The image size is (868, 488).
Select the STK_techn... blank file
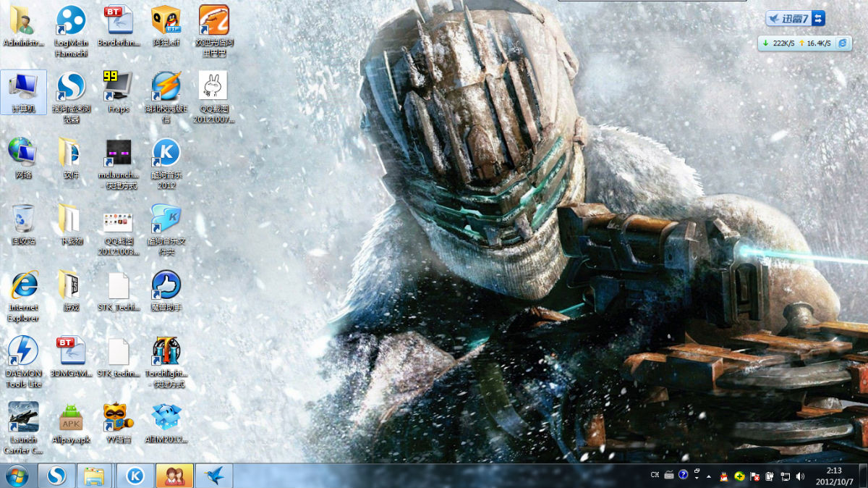click(119, 356)
